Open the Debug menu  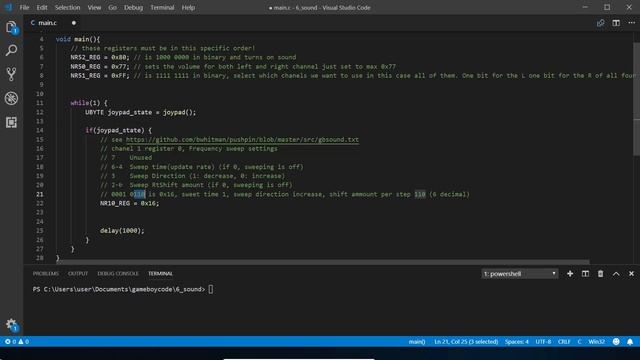[133, 7]
